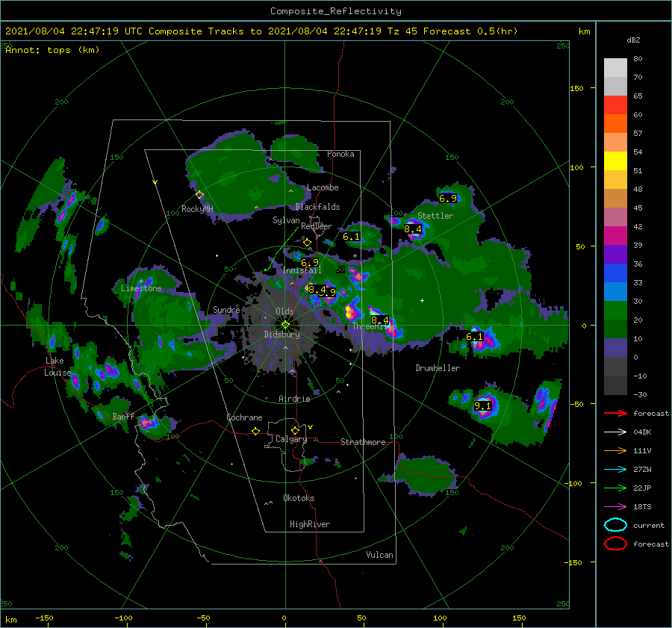The image size is (672, 628).
Task: Select the blue 33–36 dBZ swatch
Action: [615, 273]
